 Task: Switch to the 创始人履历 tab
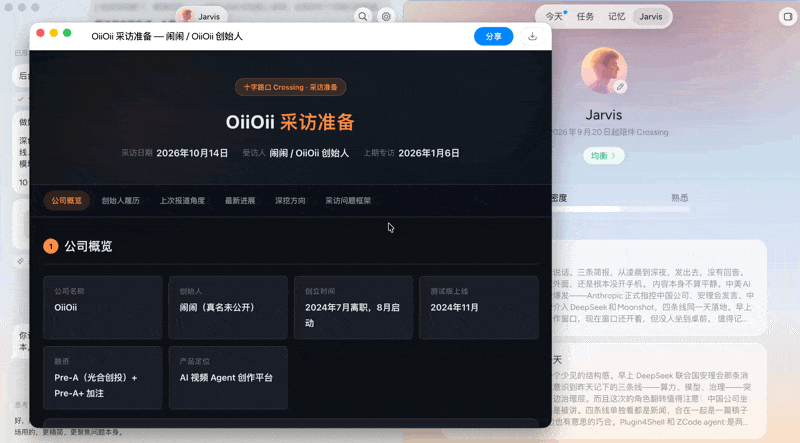coord(120,201)
